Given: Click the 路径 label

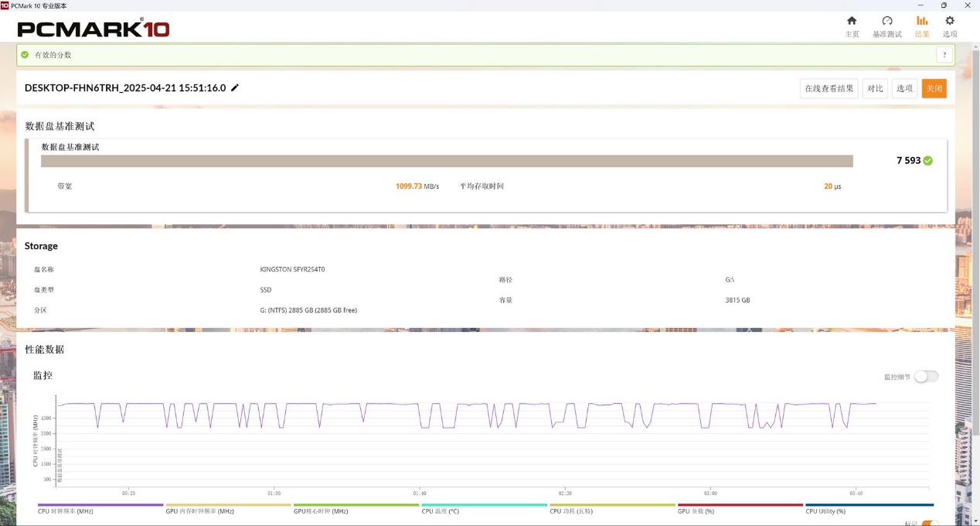Looking at the screenshot, I should pyautogui.click(x=506, y=280).
